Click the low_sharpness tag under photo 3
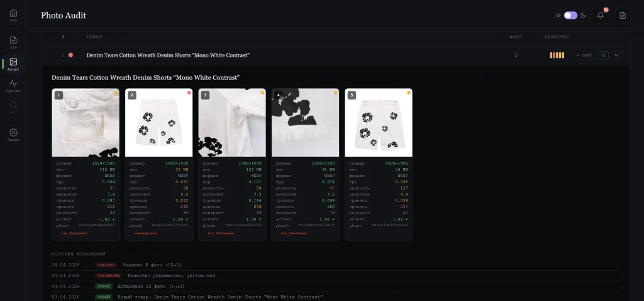The width and height of the screenshot is (644, 301). coord(221,233)
